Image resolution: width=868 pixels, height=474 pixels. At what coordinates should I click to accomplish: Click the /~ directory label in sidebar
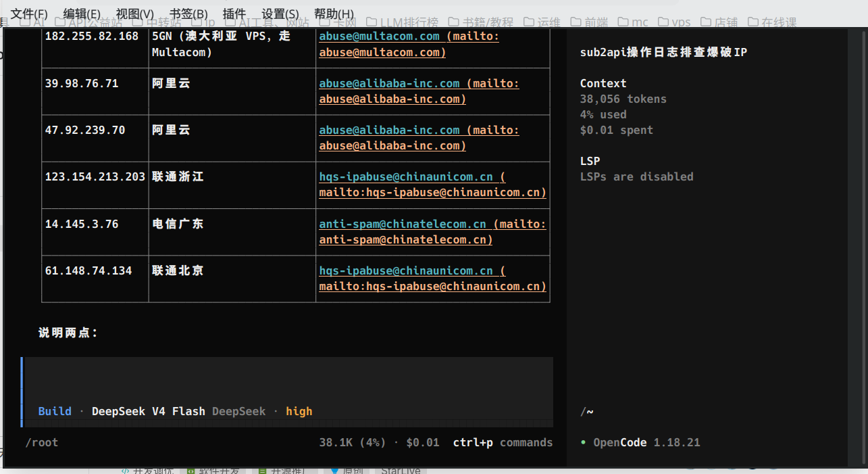(586, 411)
